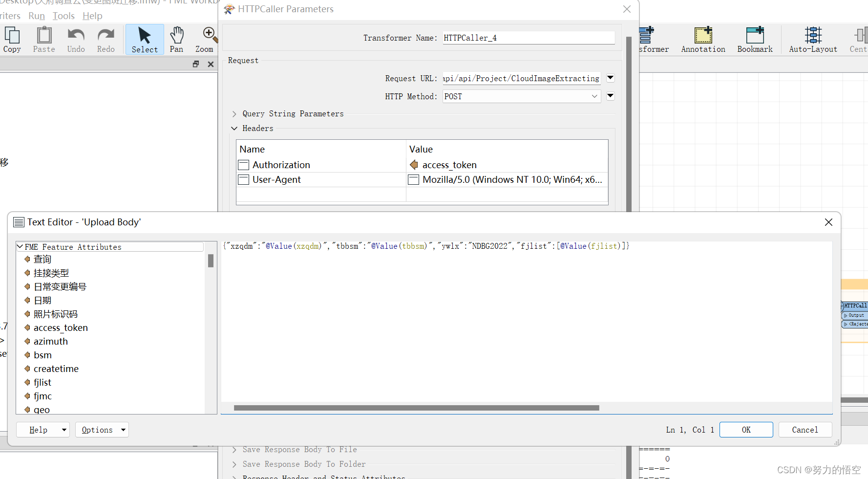Close the HTTPCaller Parameters dialog

(x=627, y=9)
